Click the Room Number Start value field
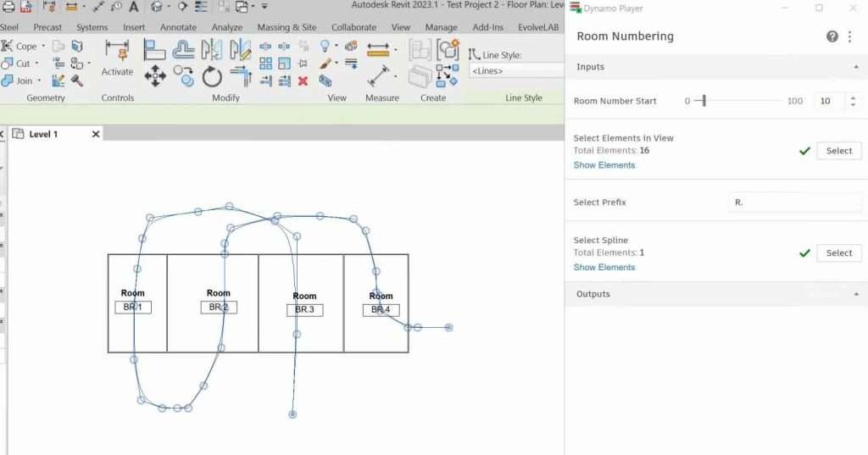This screenshot has height=455, width=868. [x=829, y=102]
